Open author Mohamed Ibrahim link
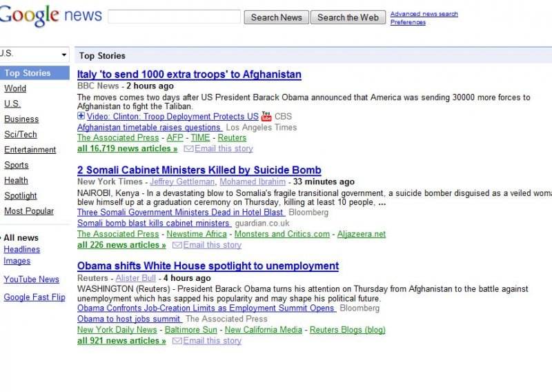This screenshot has height=392, width=552. tap(253, 182)
